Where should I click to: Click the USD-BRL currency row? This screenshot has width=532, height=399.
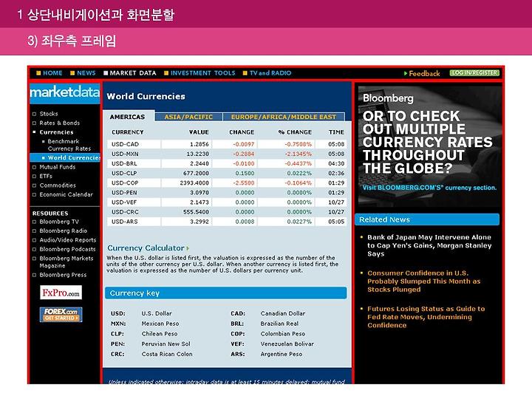click(x=227, y=163)
